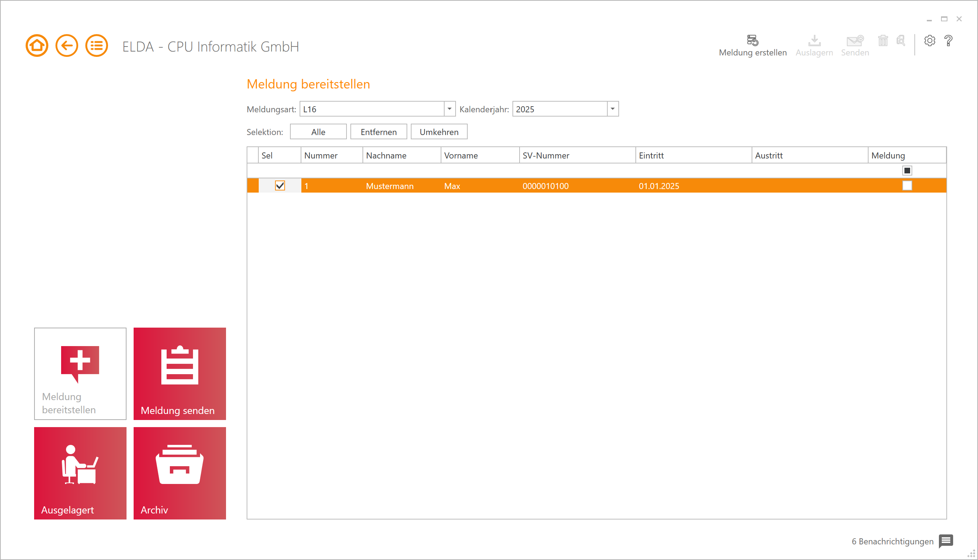978x560 pixels.
Task: Click the orange home icon
Action: [x=37, y=46]
